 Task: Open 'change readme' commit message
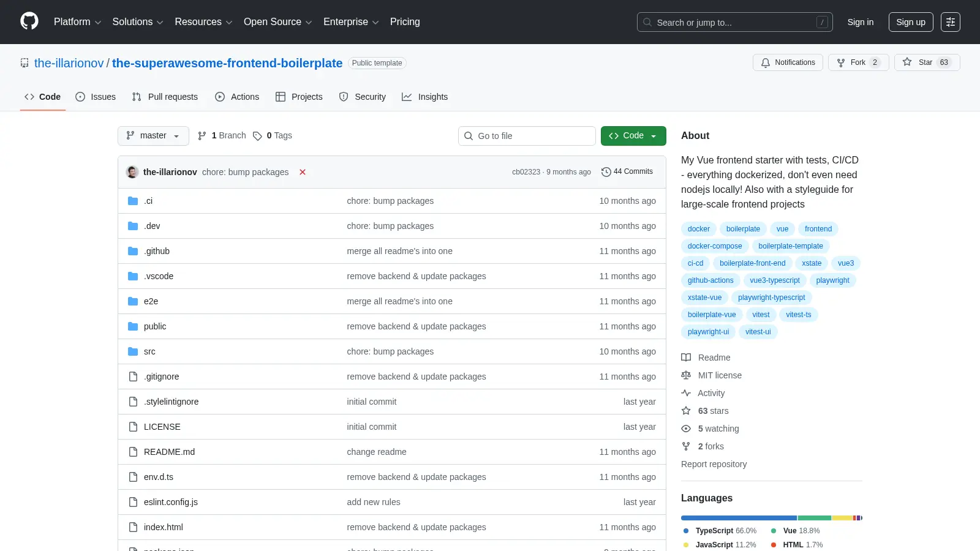coord(377,452)
